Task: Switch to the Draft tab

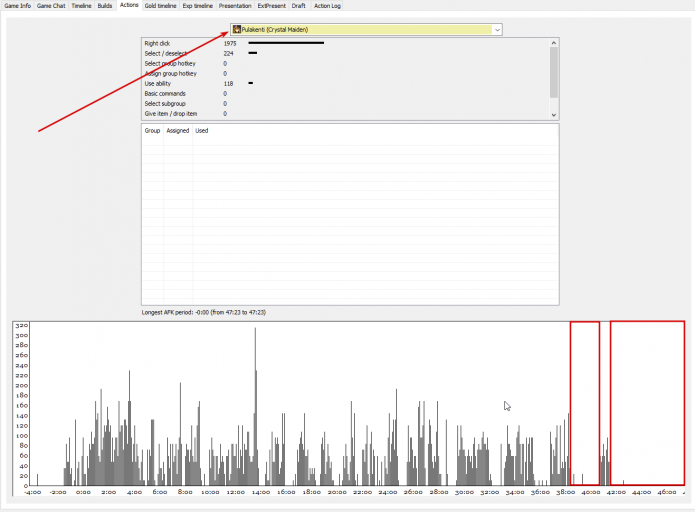Action: (299, 6)
